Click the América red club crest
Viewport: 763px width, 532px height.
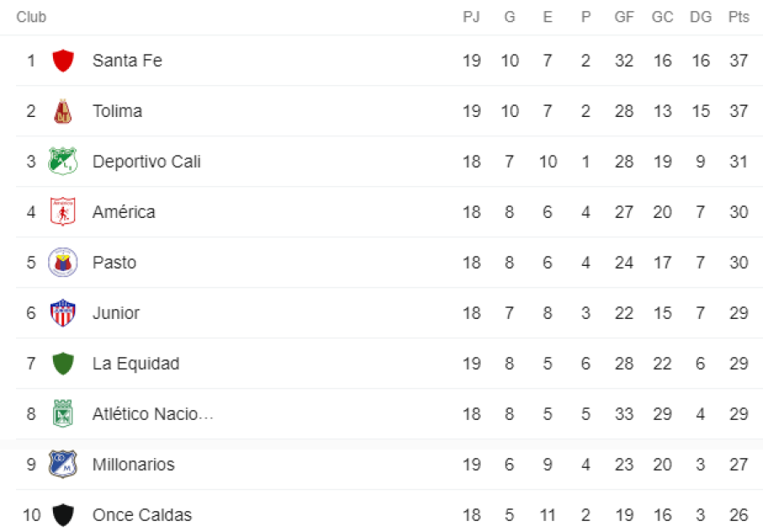[x=63, y=212]
